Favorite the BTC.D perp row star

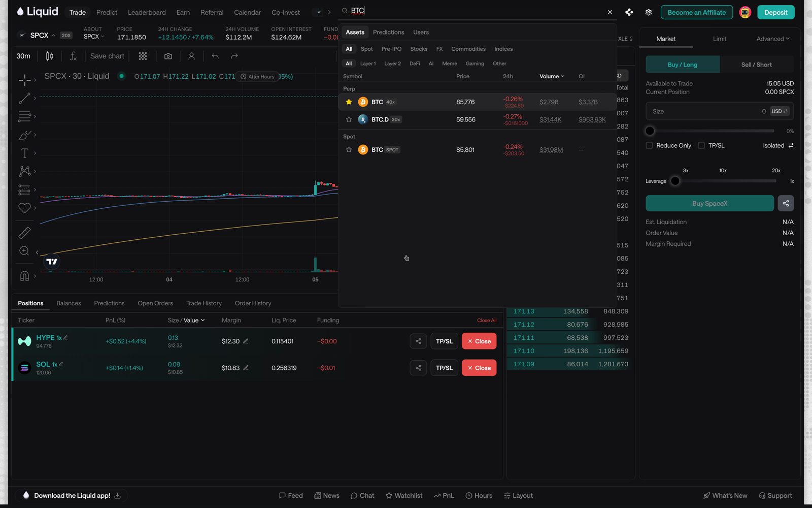pos(349,119)
